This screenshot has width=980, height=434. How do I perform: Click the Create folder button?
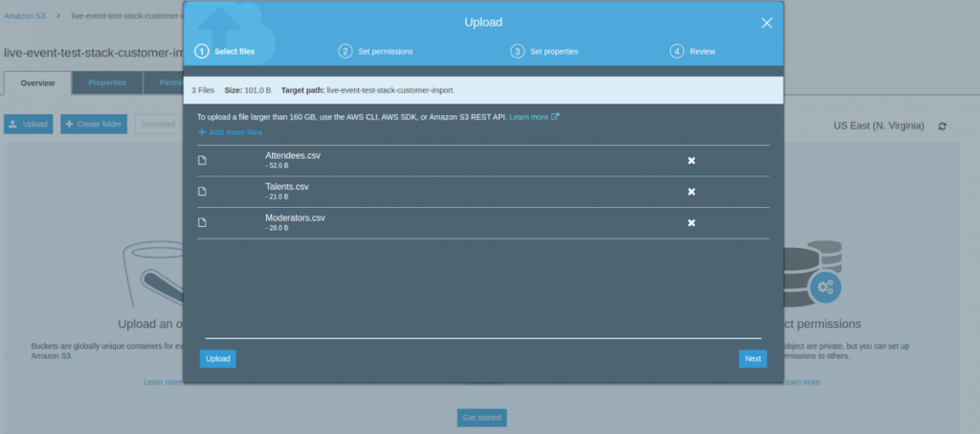click(94, 124)
